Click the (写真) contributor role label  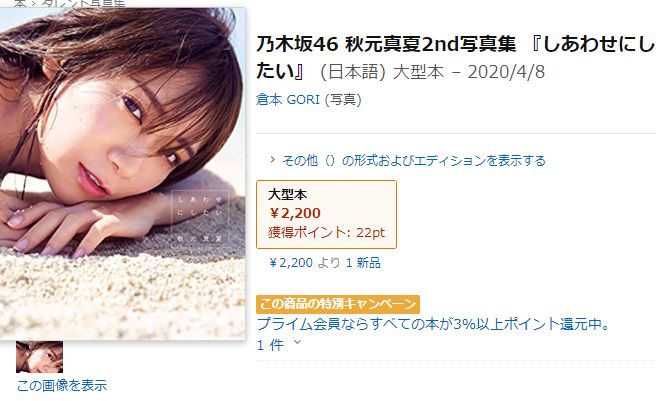[x=343, y=100]
